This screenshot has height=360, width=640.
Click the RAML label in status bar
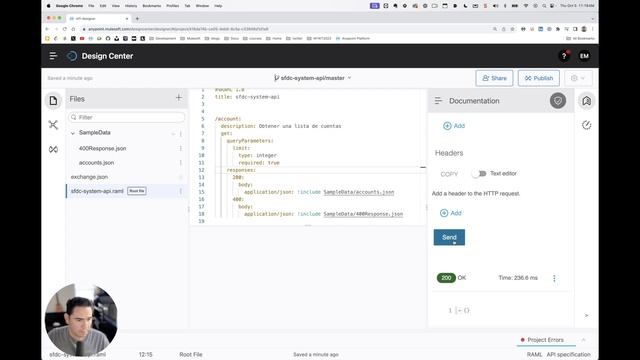(534, 354)
